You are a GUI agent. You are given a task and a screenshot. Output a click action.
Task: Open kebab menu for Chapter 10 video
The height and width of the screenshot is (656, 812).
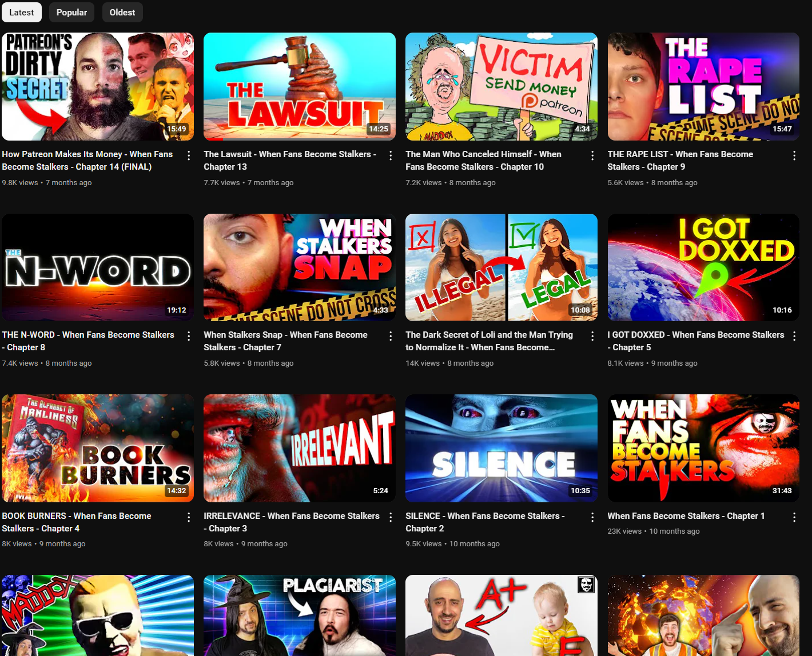pos(592,155)
